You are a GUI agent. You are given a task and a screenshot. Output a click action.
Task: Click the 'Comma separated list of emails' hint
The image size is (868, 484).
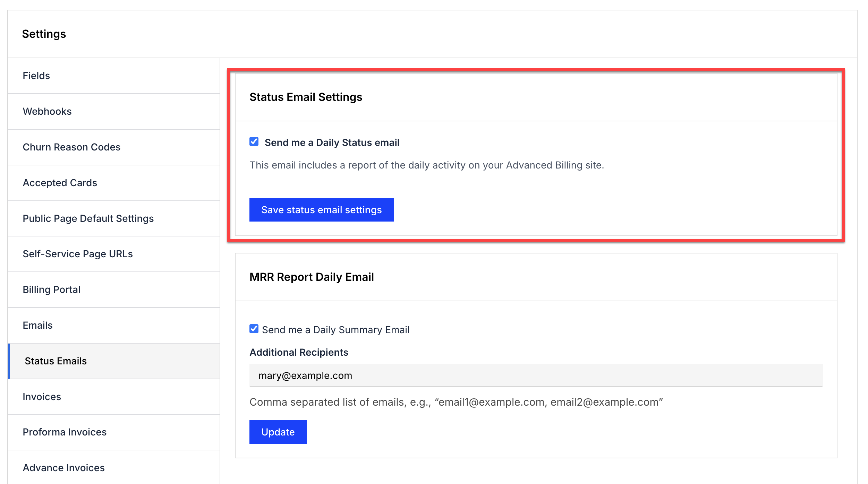coord(456,402)
